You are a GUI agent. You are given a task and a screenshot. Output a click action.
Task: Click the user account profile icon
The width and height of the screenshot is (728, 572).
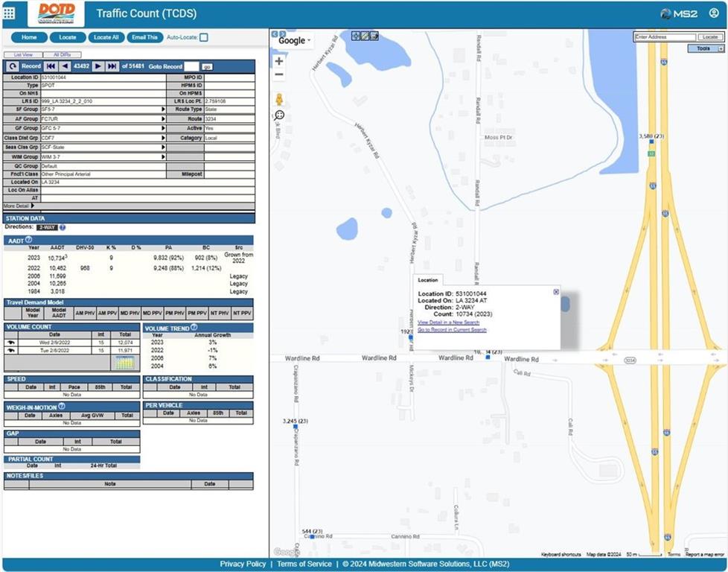(714, 13)
